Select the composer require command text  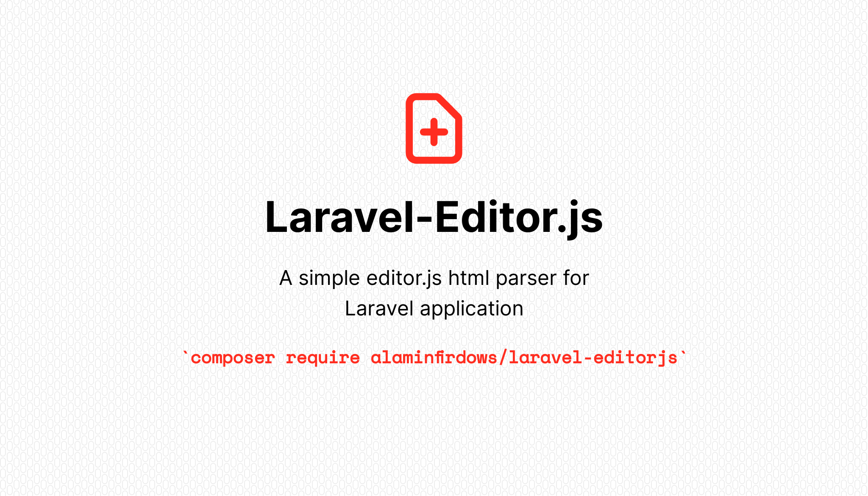(x=434, y=357)
